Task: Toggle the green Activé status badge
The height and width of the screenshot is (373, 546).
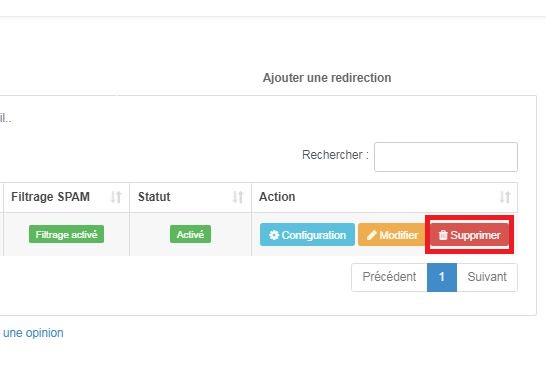Action: tap(190, 234)
